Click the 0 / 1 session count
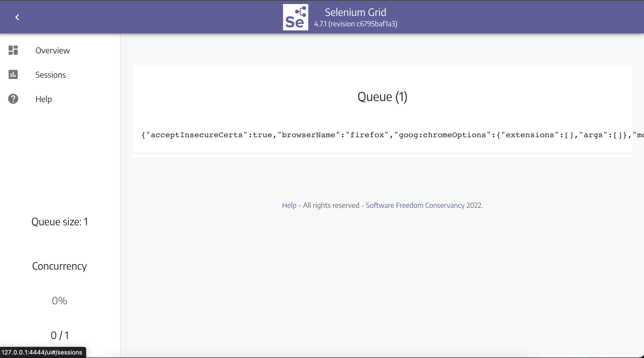Image resolution: width=644 pixels, height=358 pixels. point(60,335)
